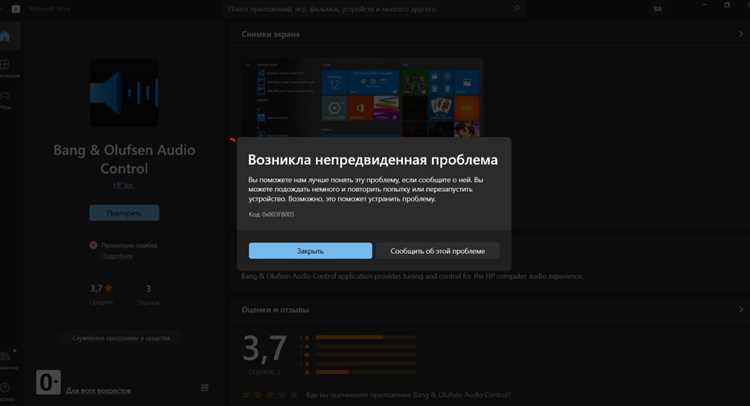Click the large 3,7 score in reviews
This screenshot has height=406, width=750.
(x=265, y=348)
